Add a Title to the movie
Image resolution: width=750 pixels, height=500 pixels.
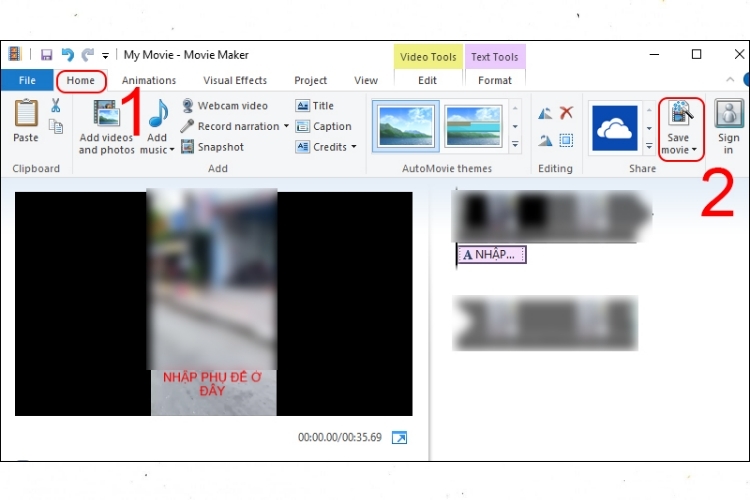315,106
